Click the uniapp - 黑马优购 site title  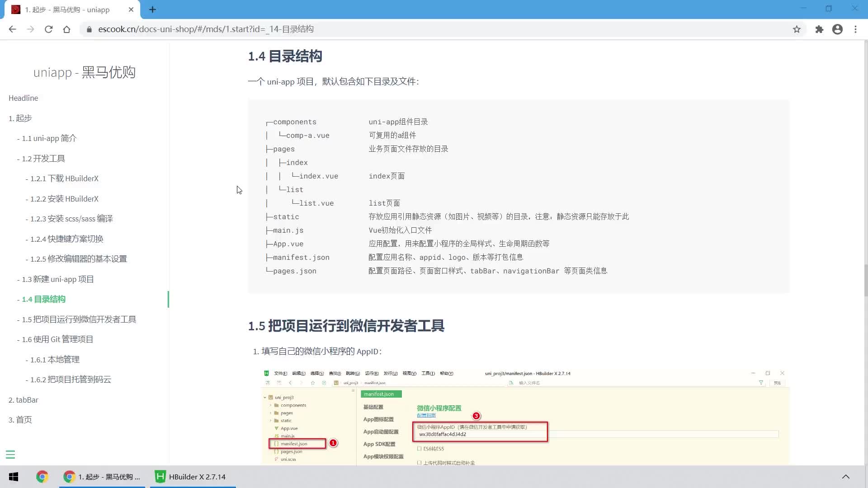[85, 72]
